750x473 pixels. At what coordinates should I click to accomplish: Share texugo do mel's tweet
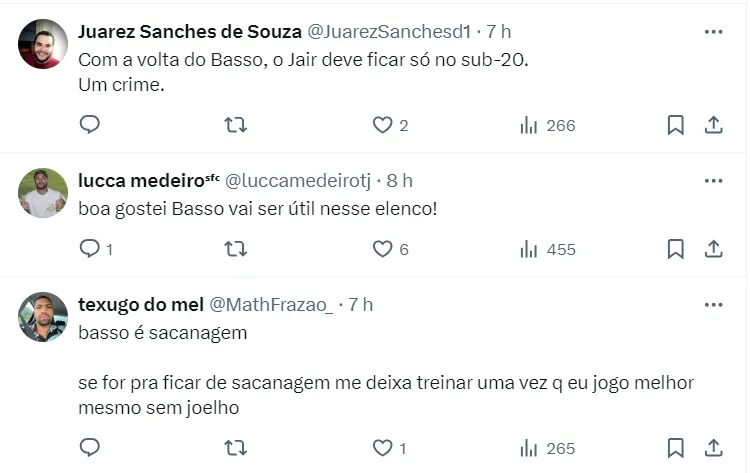click(x=714, y=447)
